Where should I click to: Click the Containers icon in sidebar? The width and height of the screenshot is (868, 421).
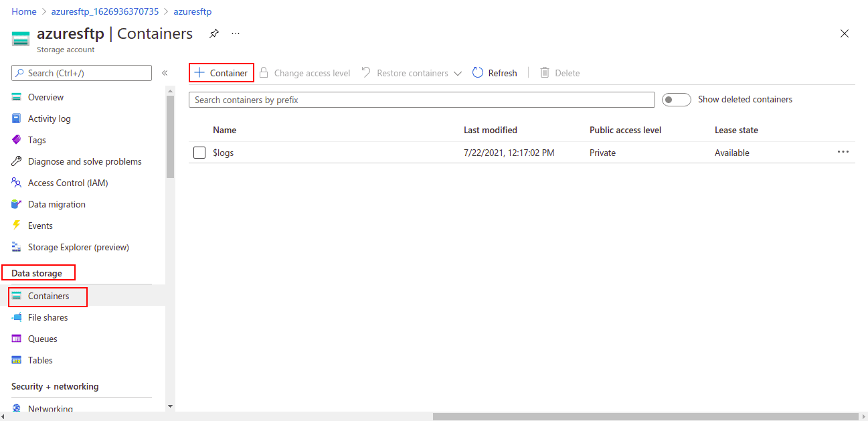17,296
